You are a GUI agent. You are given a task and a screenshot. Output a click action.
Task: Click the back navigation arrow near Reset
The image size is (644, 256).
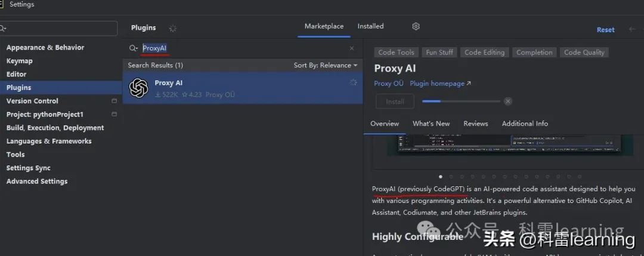[632, 30]
